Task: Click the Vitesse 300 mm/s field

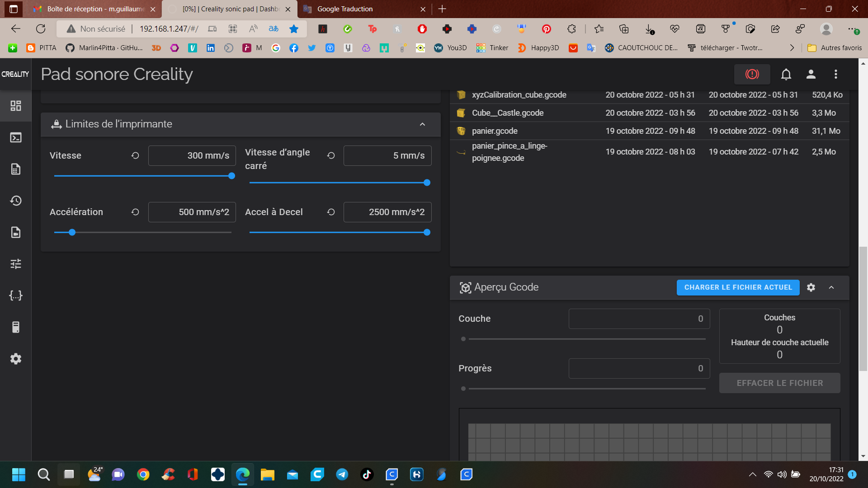Action: pyautogui.click(x=192, y=155)
